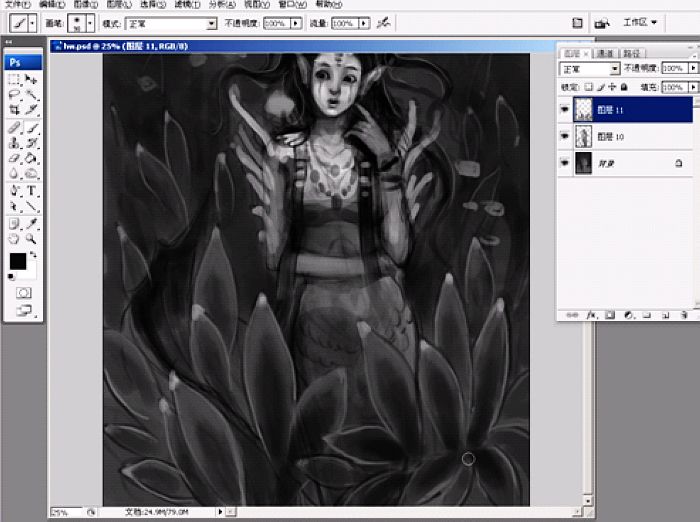Select the Rectangular Marquee tool
The image size is (700, 522).
point(14,79)
